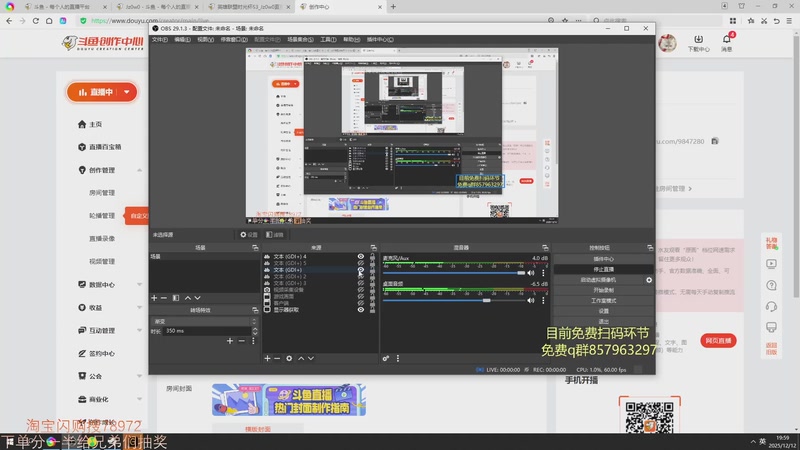Image resolution: width=800 pixels, height=450 pixels.
Task: Pop out the 场景 dock panel
Action: [x=255, y=248]
